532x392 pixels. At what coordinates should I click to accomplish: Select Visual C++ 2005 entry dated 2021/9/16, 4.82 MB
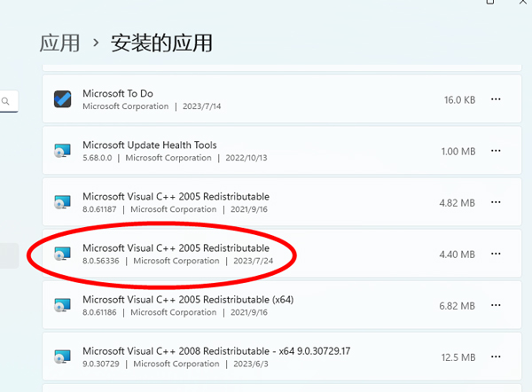(176, 196)
